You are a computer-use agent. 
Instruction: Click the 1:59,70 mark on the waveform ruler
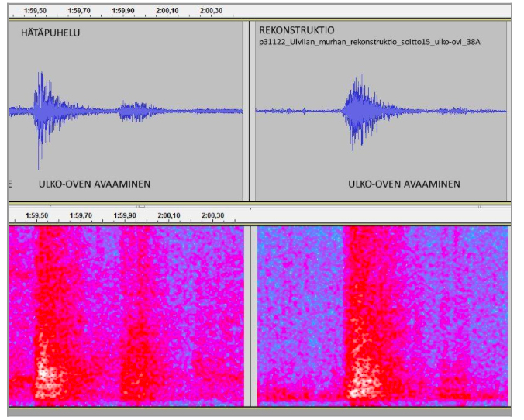[79, 11]
